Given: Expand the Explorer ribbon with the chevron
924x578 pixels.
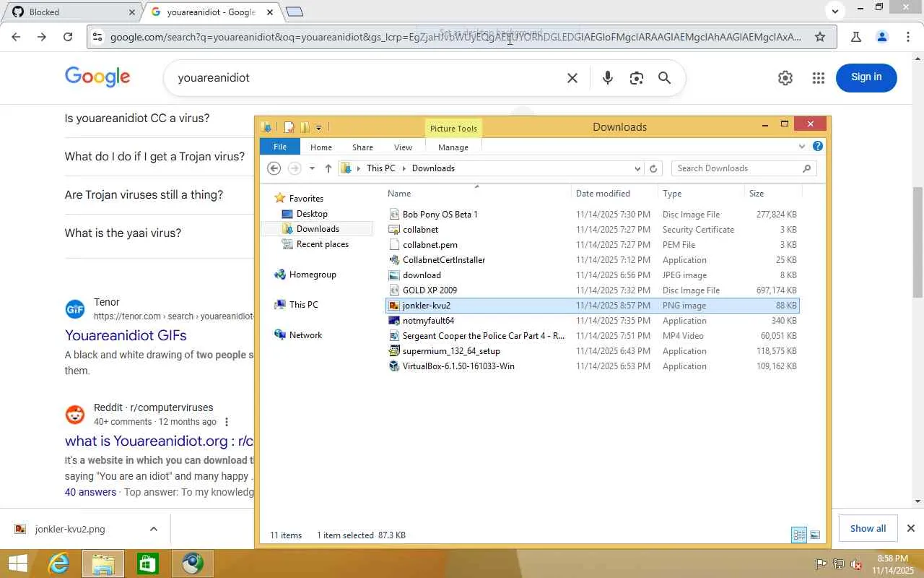Looking at the screenshot, I should coord(801,147).
